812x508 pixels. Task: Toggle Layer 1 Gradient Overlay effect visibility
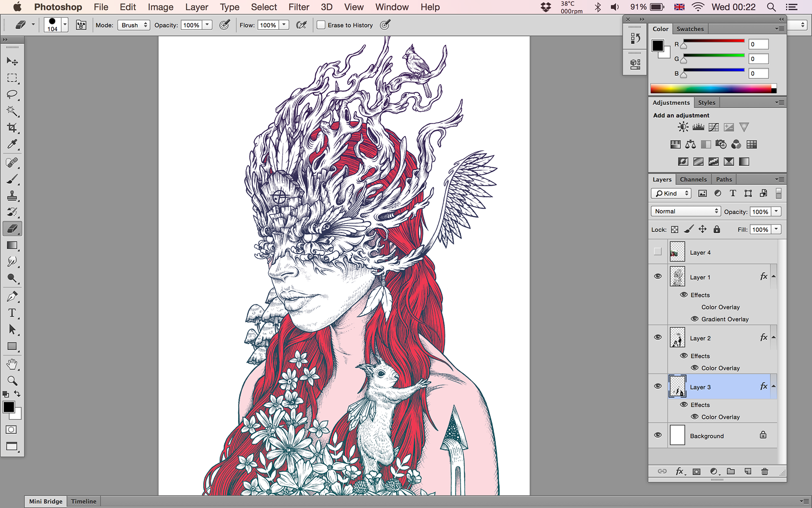pyautogui.click(x=694, y=319)
